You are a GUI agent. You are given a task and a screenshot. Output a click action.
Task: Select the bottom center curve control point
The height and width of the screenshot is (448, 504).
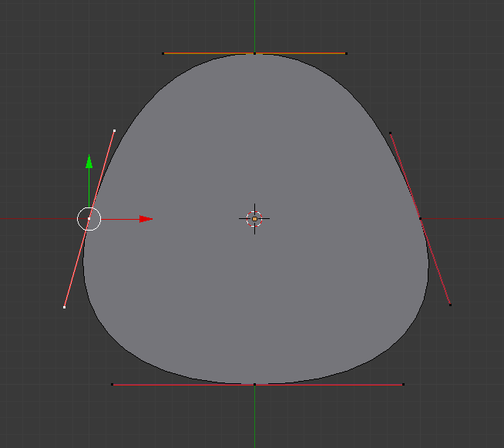[x=254, y=384]
